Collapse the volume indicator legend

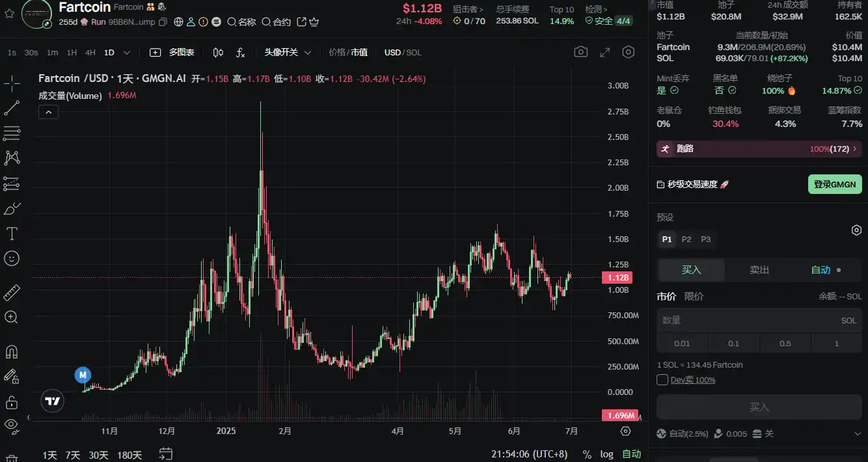[49, 112]
